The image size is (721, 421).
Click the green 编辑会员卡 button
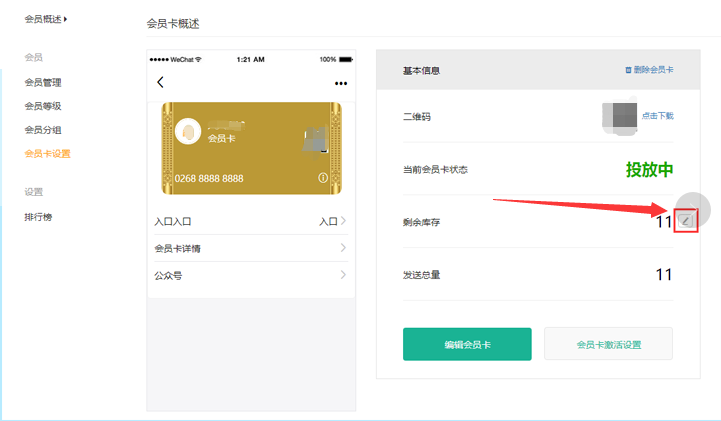467,344
